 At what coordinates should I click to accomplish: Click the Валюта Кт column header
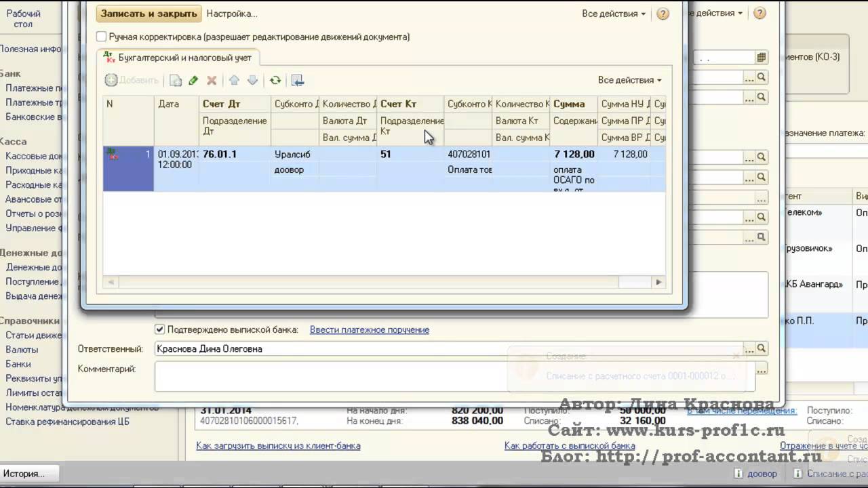tap(521, 121)
